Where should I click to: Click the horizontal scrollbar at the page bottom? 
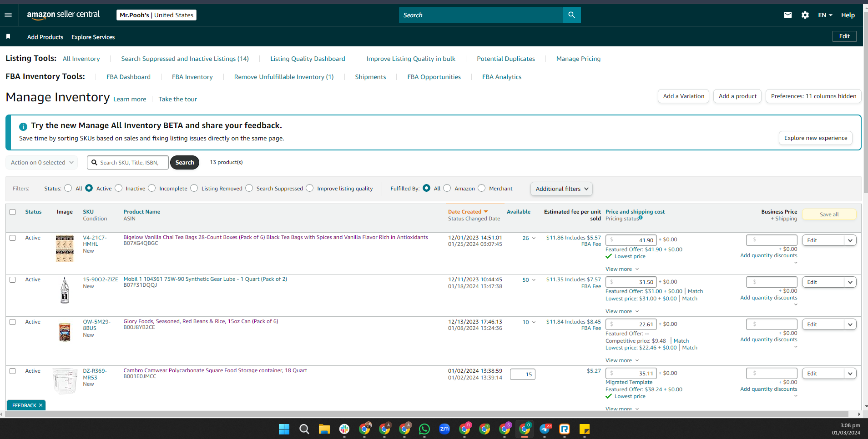click(426, 414)
